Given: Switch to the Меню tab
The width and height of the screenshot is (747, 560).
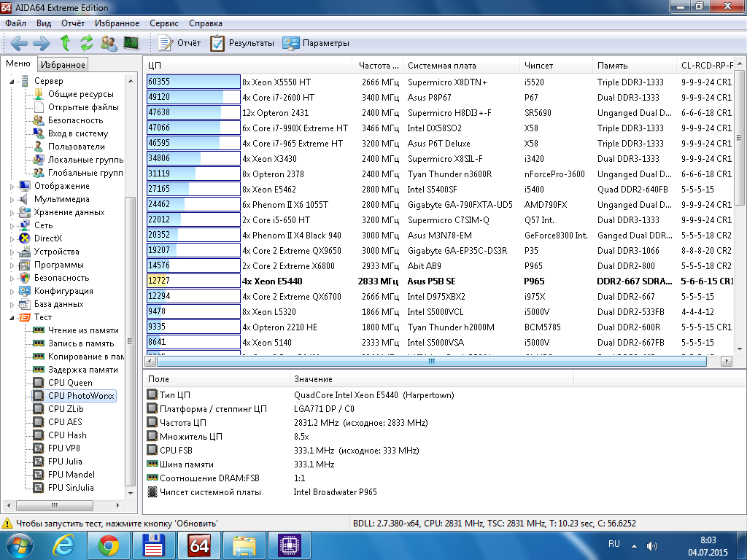Looking at the screenshot, I should pyautogui.click(x=18, y=64).
